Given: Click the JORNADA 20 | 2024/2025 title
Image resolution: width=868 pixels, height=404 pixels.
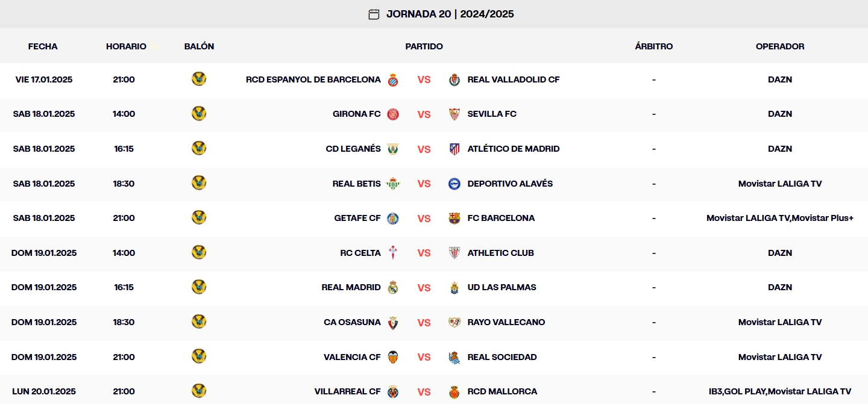Looking at the screenshot, I should pyautogui.click(x=450, y=13).
